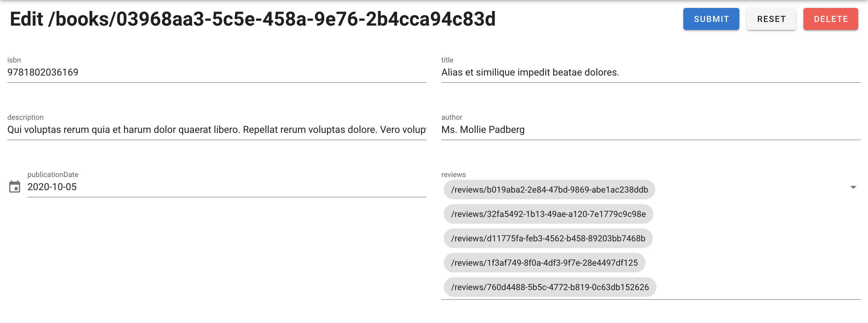Select review chip starting with 760d4488
The image size is (868, 323).
point(550,287)
